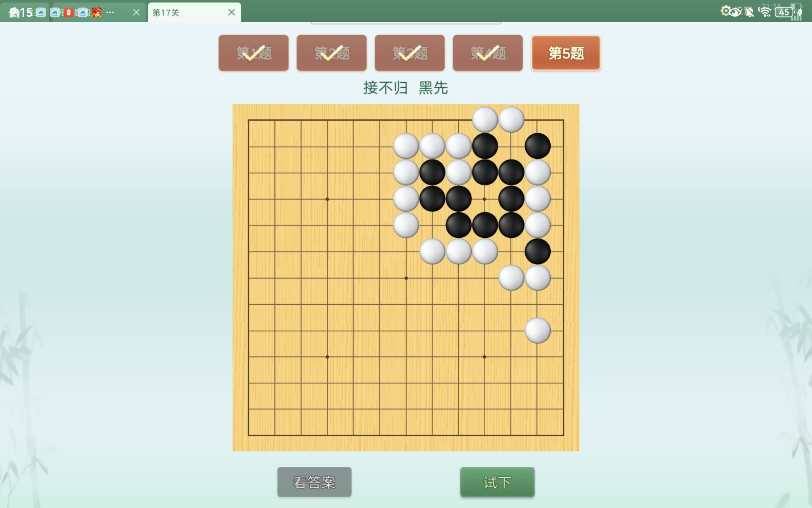
Task: Click the 看答案 view answer button
Action: pyautogui.click(x=314, y=482)
